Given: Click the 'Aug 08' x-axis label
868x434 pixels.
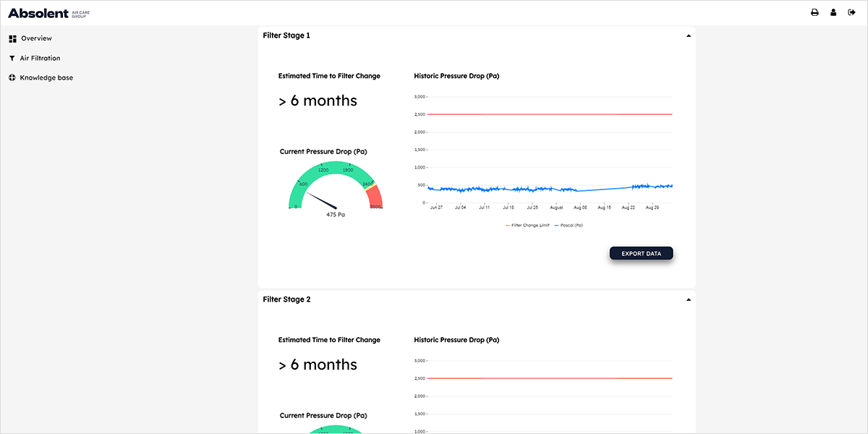Looking at the screenshot, I should (x=581, y=208).
